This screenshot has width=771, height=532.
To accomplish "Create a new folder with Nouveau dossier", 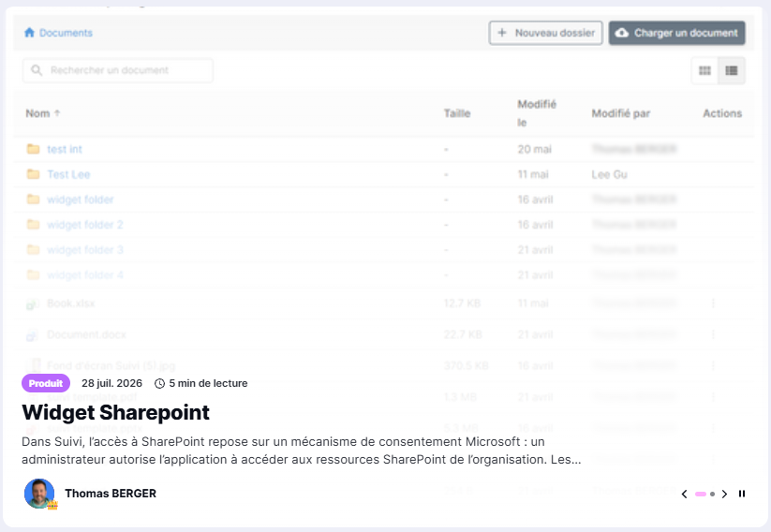I will pos(546,33).
